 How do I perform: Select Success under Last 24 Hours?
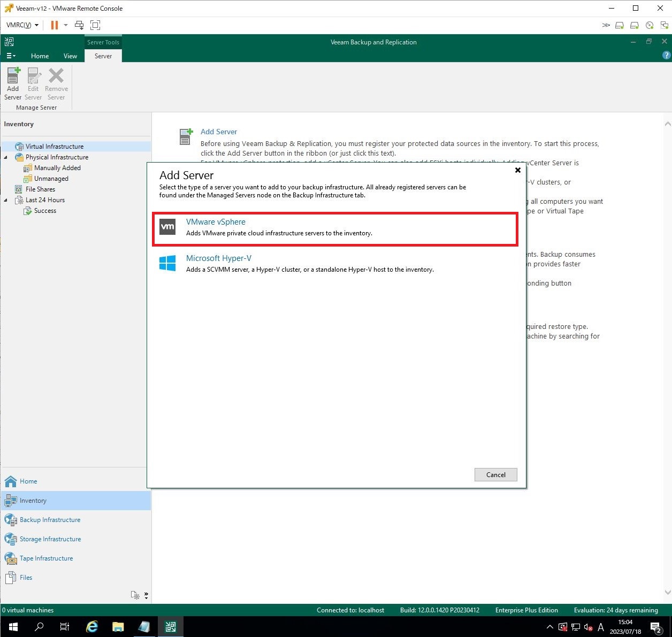pyautogui.click(x=45, y=211)
